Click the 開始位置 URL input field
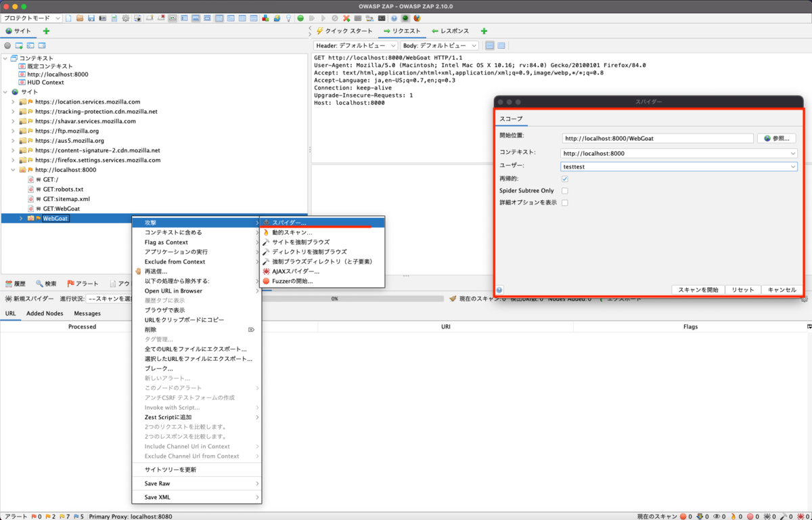 tap(657, 138)
